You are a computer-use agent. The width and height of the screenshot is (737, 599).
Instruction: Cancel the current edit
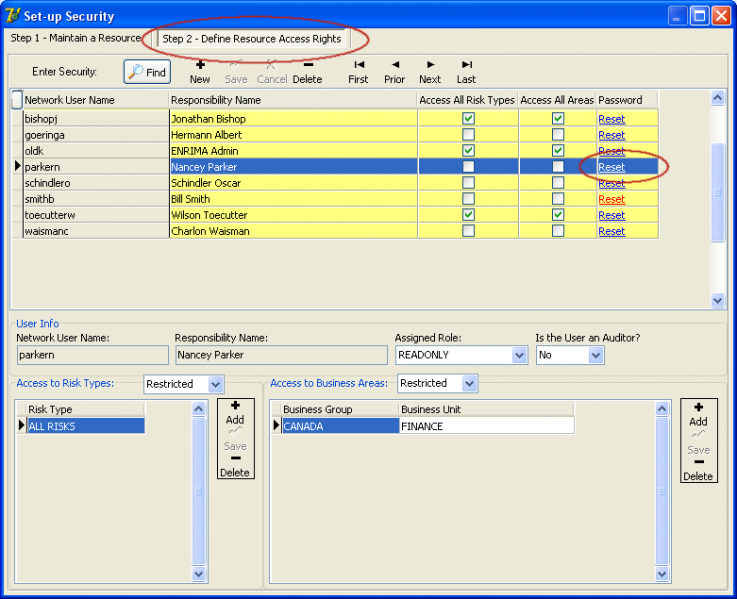point(272,72)
